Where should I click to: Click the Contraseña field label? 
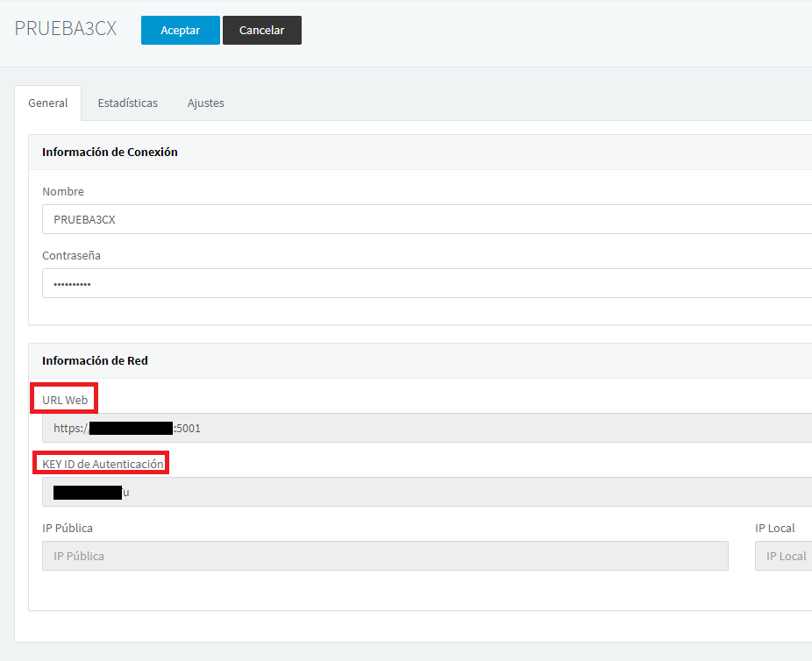coord(71,256)
